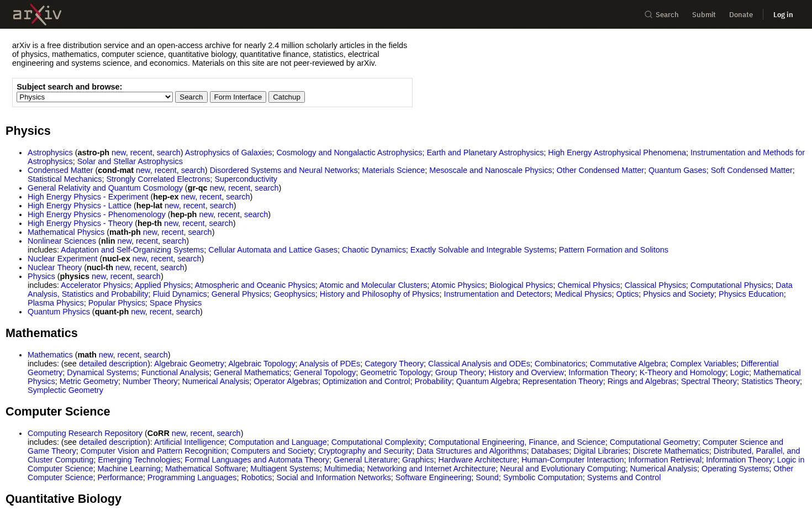This screenshot has width=812, height=510.
Task: Open the Software Engineering category
Action: [x=433, y=477]
